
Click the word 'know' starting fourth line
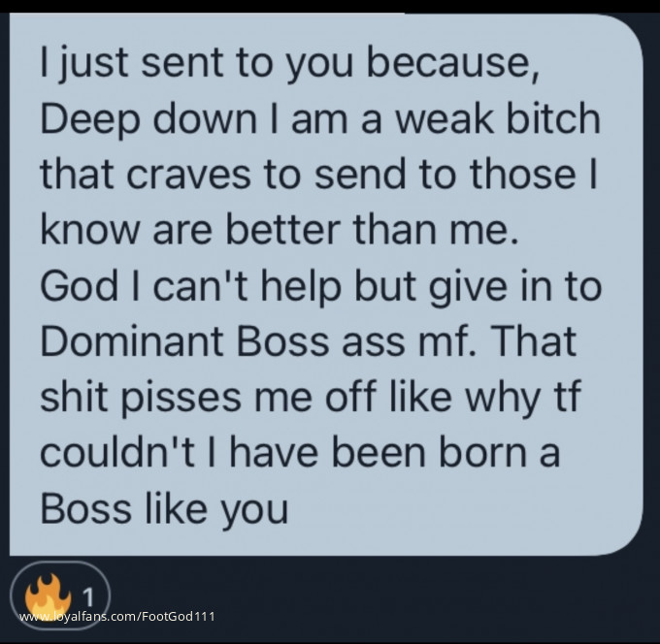89,230
